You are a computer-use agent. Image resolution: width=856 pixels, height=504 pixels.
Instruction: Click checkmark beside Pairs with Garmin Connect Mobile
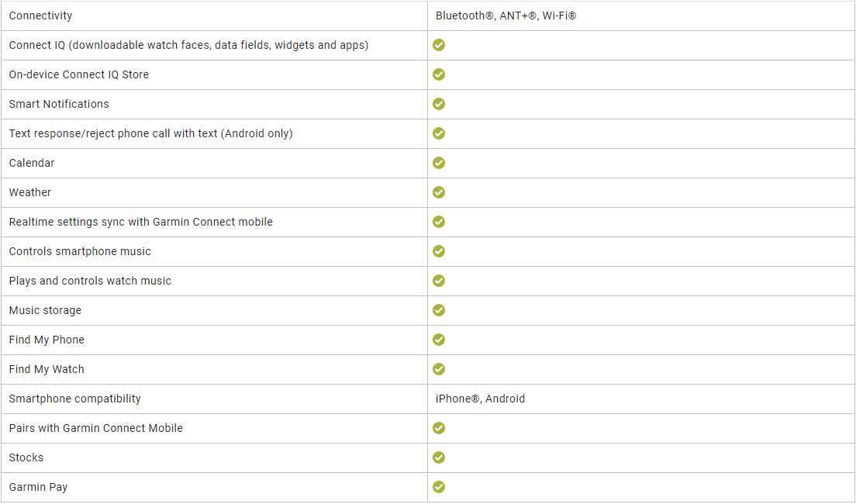[x=438, y=427]
